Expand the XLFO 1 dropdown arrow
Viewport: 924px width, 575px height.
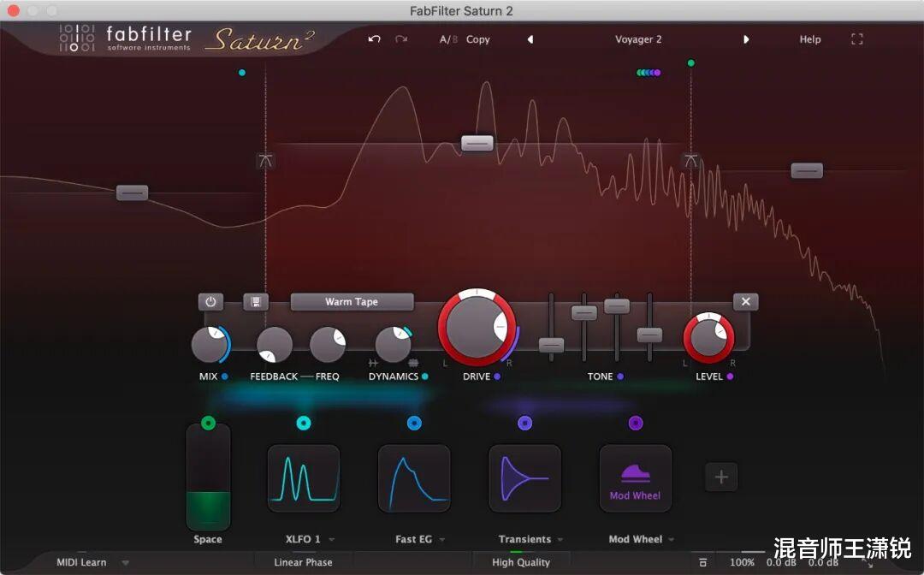331,540
